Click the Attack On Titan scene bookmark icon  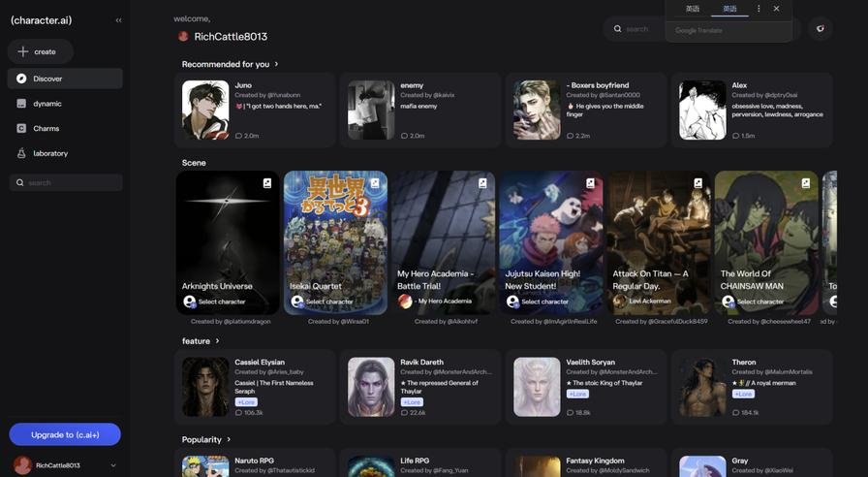click(698, 183)
